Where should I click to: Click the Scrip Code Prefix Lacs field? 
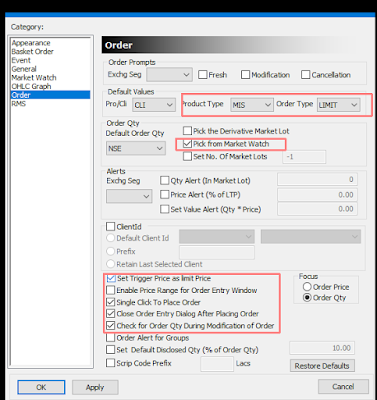[x=217, y=364]
